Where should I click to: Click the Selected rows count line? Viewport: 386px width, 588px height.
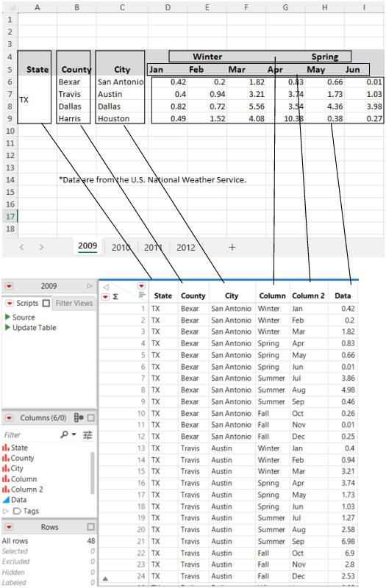point(49,552)
